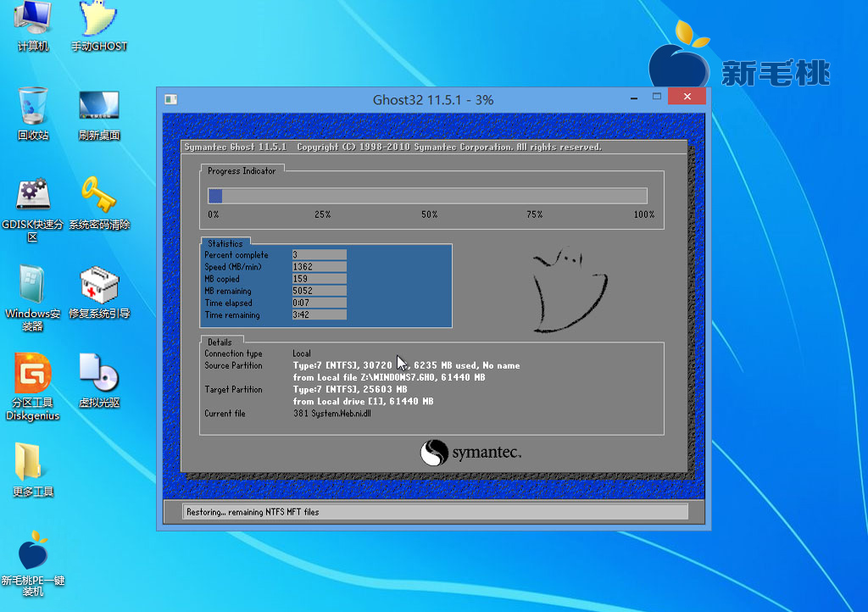Close the Ghost32 window
Image resolution: width=868 pixels, height=612 pixels.
coord(687,97)
